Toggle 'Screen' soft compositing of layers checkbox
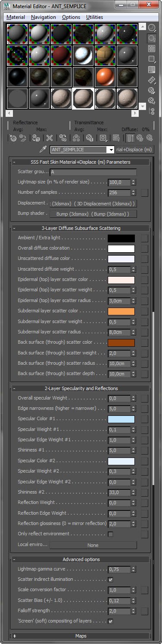The width and height of the screenshot is (162, 644). coord(110,621)
